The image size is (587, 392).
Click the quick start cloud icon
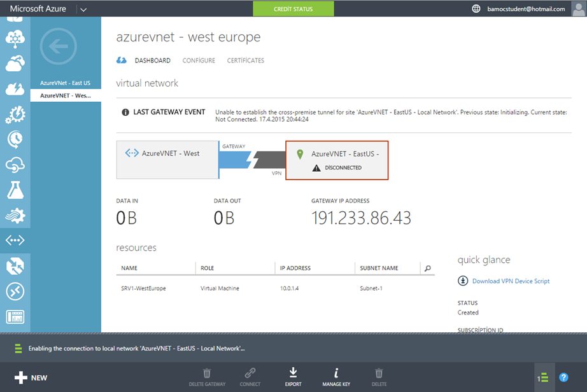[122, 60]
